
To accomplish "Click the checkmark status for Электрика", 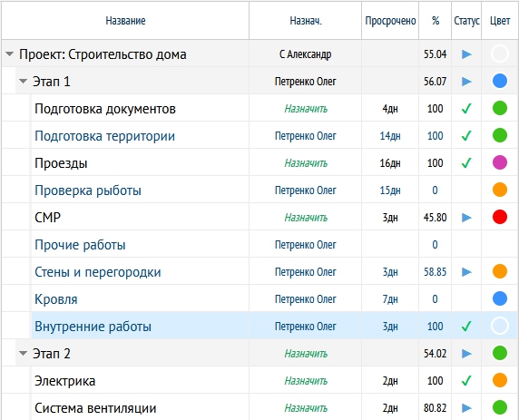I will [466, 381].
